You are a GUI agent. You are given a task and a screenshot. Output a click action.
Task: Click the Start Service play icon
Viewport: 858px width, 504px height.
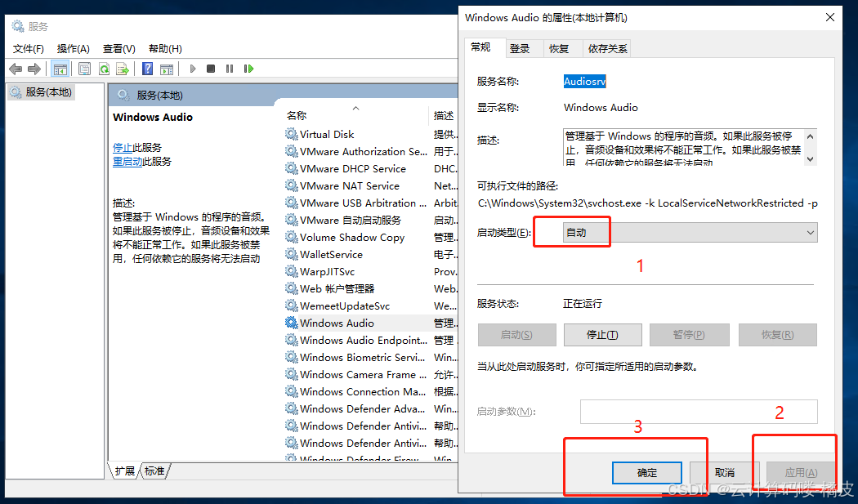[x=193, y=69]
